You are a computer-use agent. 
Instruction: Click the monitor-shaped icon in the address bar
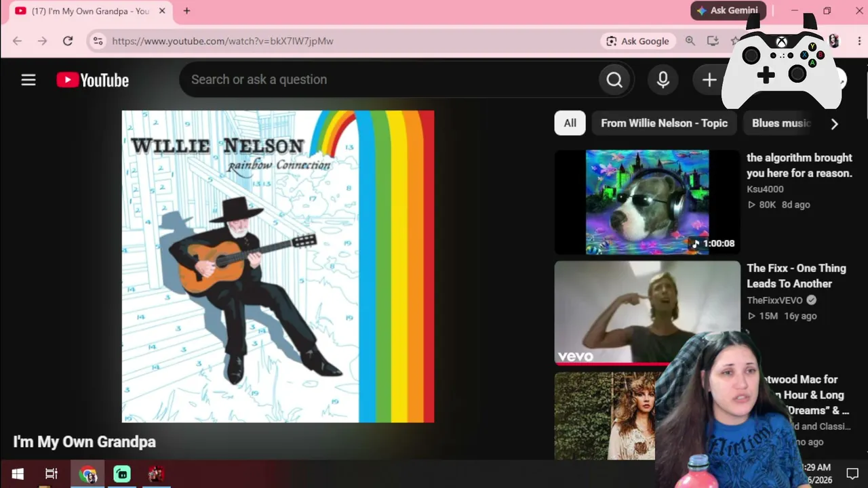713,41
